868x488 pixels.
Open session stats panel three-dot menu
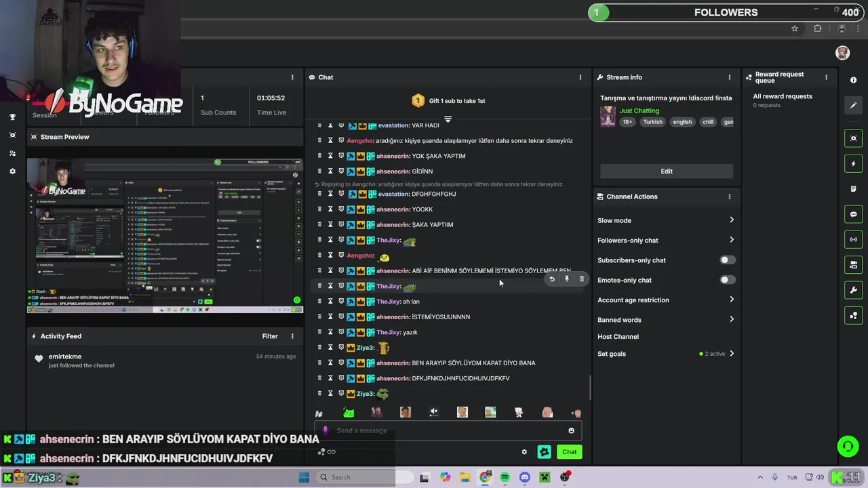(292, 77)
